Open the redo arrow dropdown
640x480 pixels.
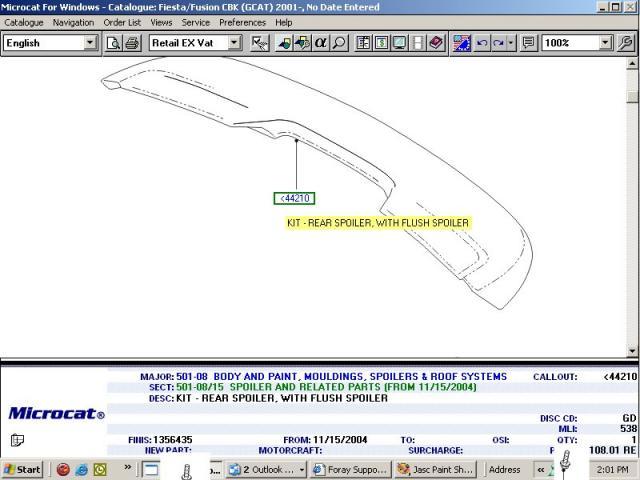[x=511, y=43]
